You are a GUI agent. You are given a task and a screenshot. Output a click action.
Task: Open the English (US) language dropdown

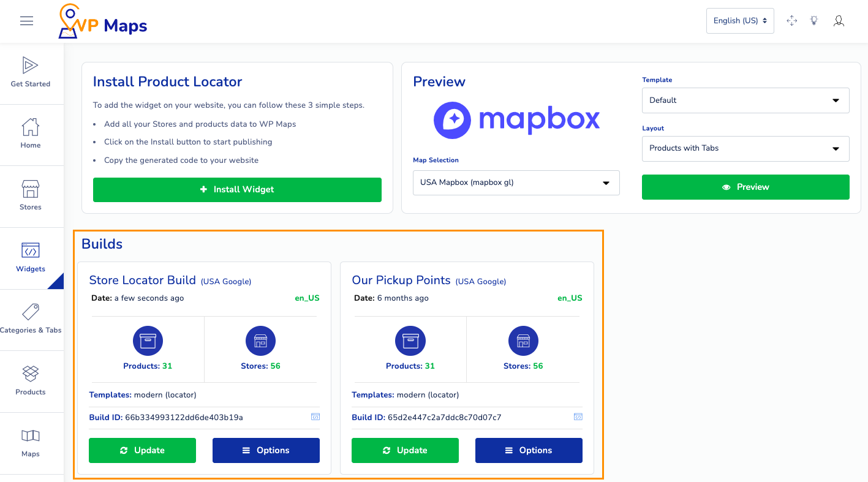click(740, 21)
